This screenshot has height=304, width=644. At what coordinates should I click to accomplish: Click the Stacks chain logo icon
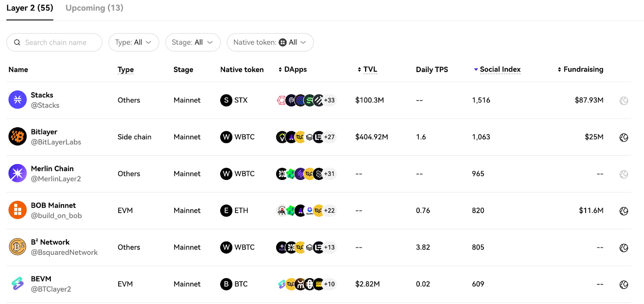(x=17, y=100)
